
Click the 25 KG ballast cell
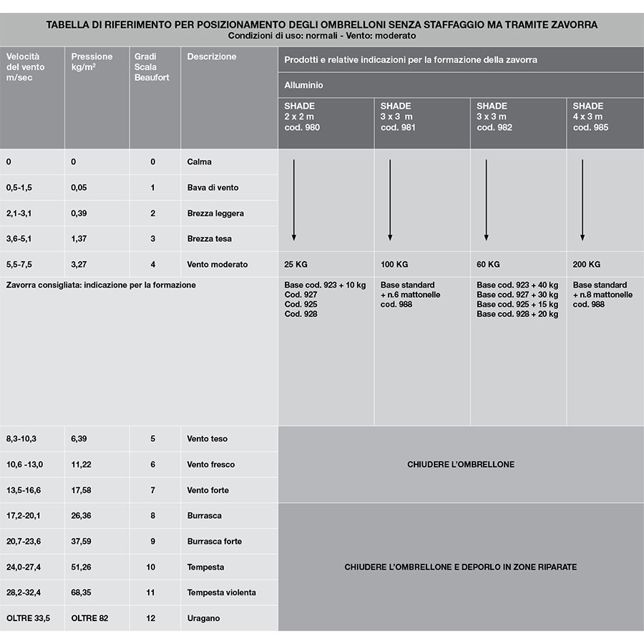[326, 264]
